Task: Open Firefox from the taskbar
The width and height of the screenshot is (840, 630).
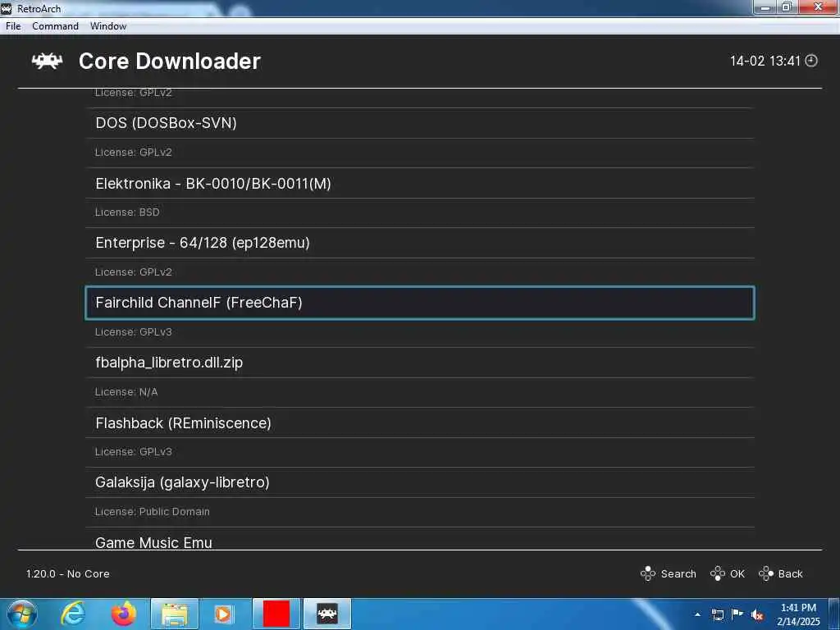Action: point(124,614)
